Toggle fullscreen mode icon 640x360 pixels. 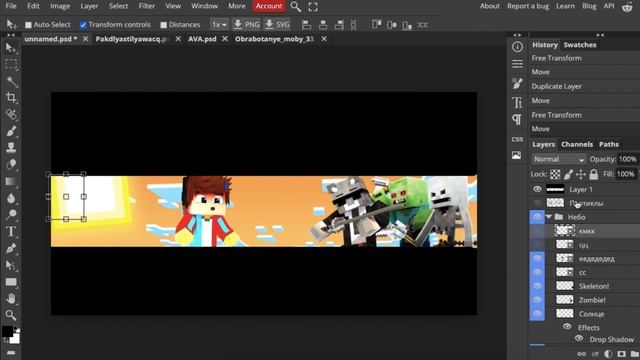pos(313,7)
